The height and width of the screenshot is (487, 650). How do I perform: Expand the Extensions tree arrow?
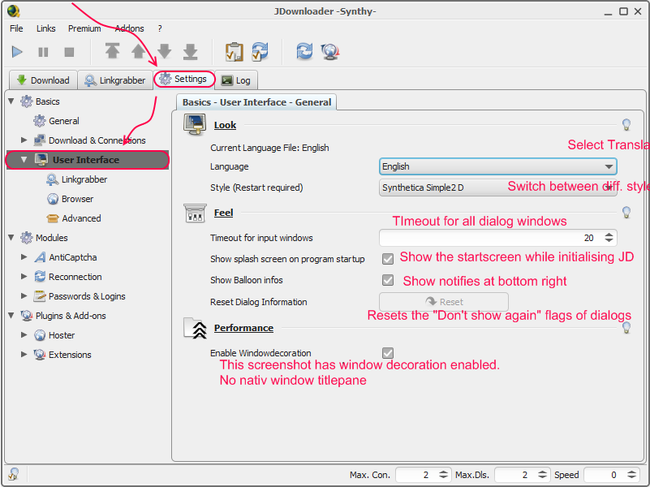(24, 354)
